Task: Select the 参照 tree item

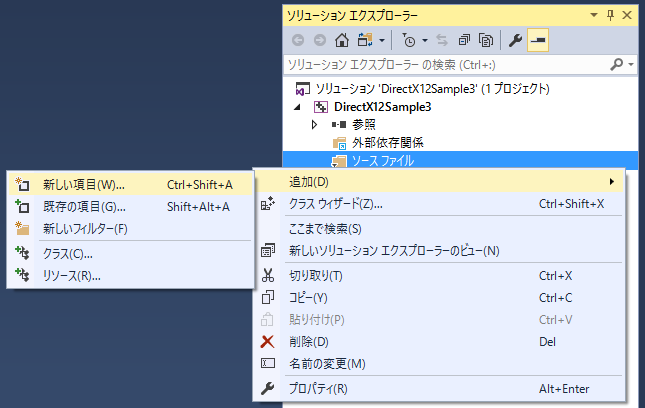Action: point(364,125)
